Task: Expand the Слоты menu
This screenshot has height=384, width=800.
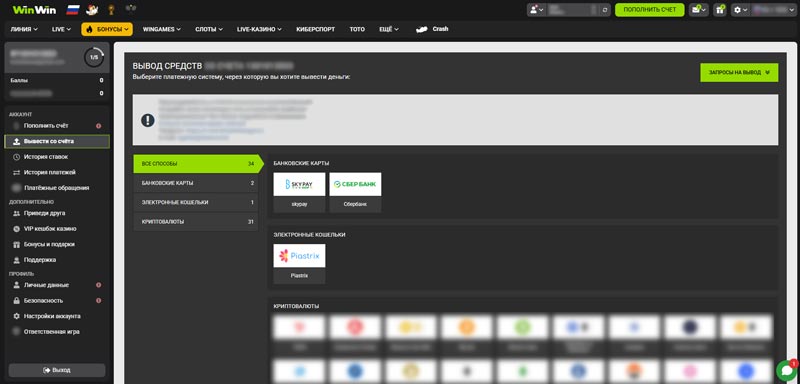Action: click(209, 29)
